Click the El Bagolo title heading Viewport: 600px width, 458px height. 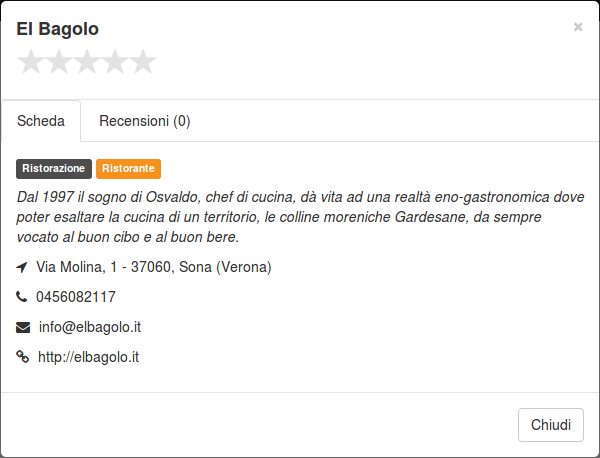[57, 29]
